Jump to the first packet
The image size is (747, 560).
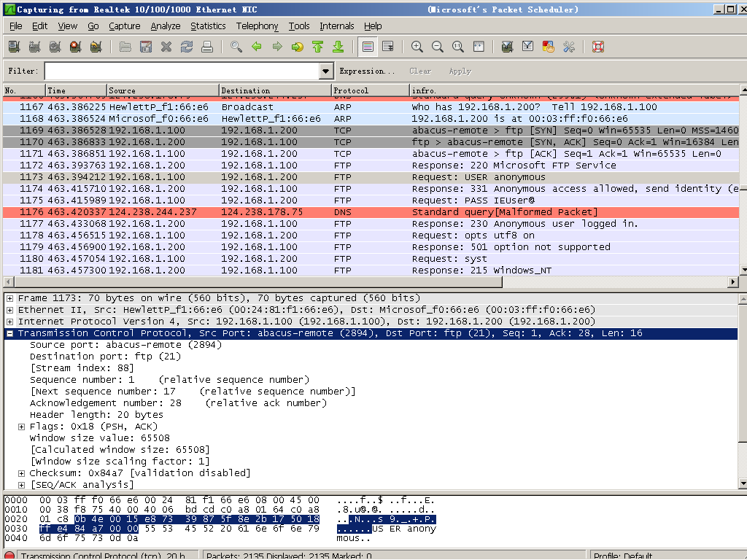pyautogui.click(x=318, y=47)
